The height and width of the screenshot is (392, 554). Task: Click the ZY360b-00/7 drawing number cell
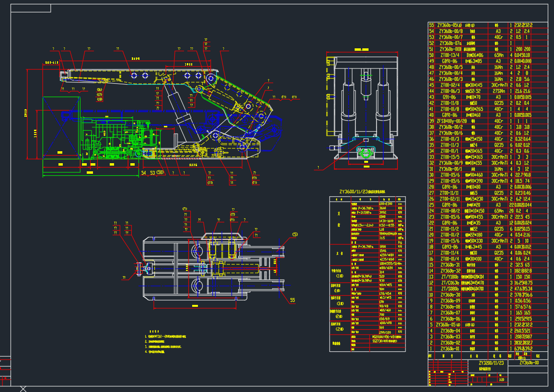coord(450,37)
